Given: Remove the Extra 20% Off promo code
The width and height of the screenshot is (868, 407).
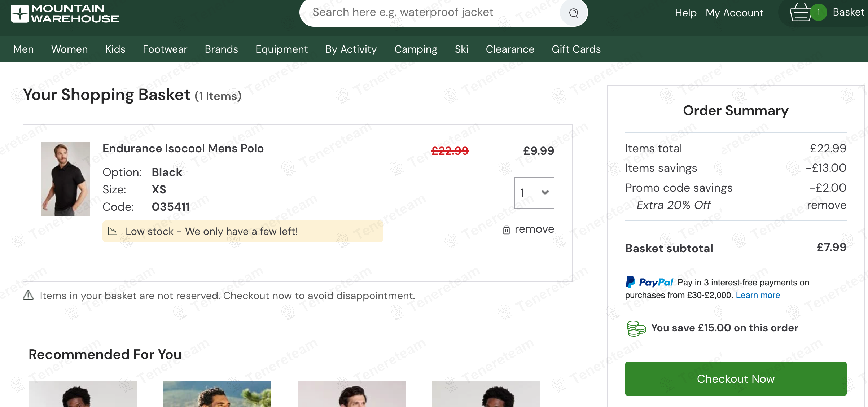Looking at the screenshot, I should pos(826,205).
